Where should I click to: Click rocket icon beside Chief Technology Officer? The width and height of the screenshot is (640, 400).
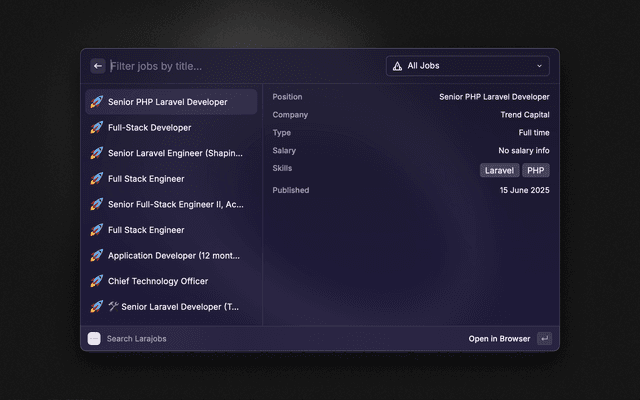(x=97, y=281)
